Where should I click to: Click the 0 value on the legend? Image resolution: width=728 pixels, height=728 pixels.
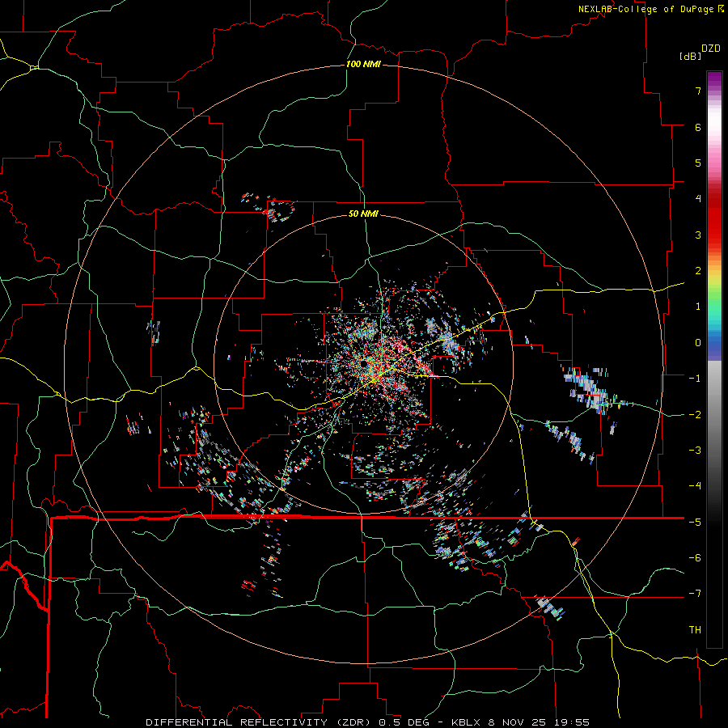[698, 343]
